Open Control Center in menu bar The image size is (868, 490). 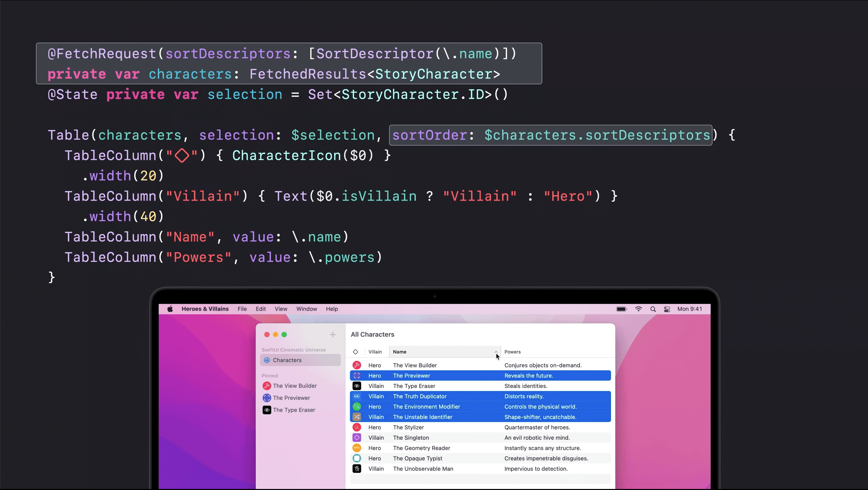click(667, 309)
